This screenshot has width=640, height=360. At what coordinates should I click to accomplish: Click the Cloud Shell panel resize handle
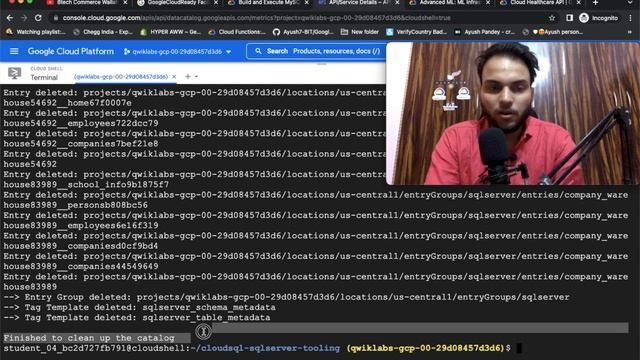point(322,64)
